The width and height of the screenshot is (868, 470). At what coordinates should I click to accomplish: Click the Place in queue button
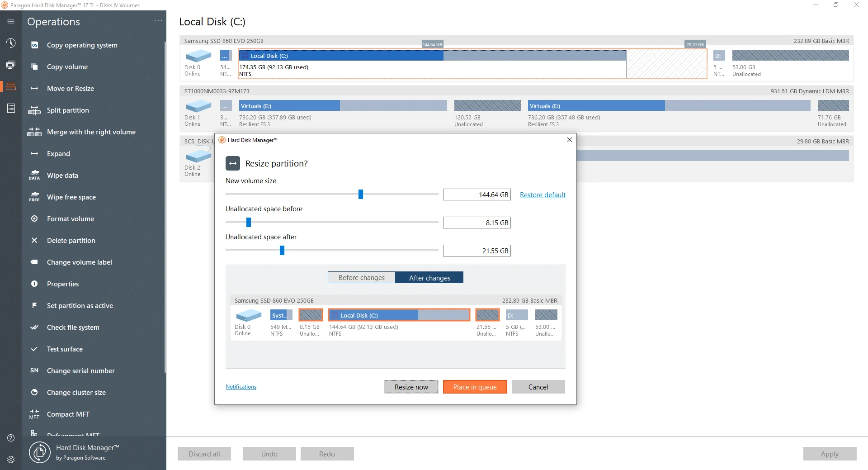pos(475,387)
